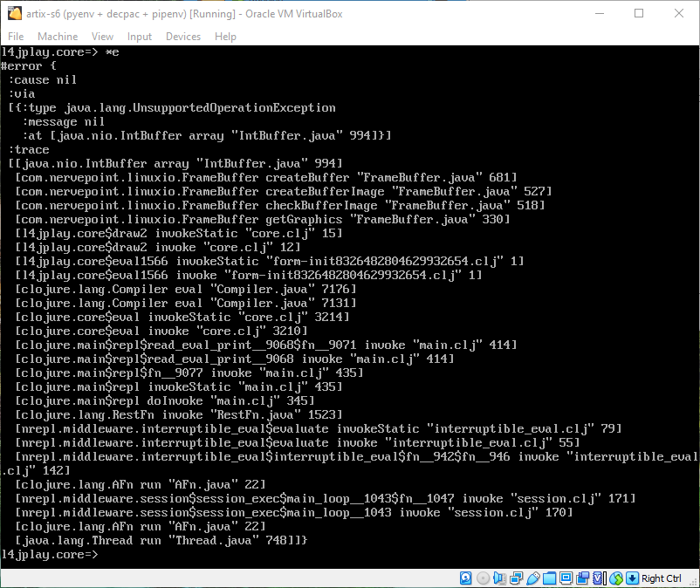Viewport: 700px width, 588px height.
Task: Open the USB devices status icon
Action: click(x=532, y=578)
